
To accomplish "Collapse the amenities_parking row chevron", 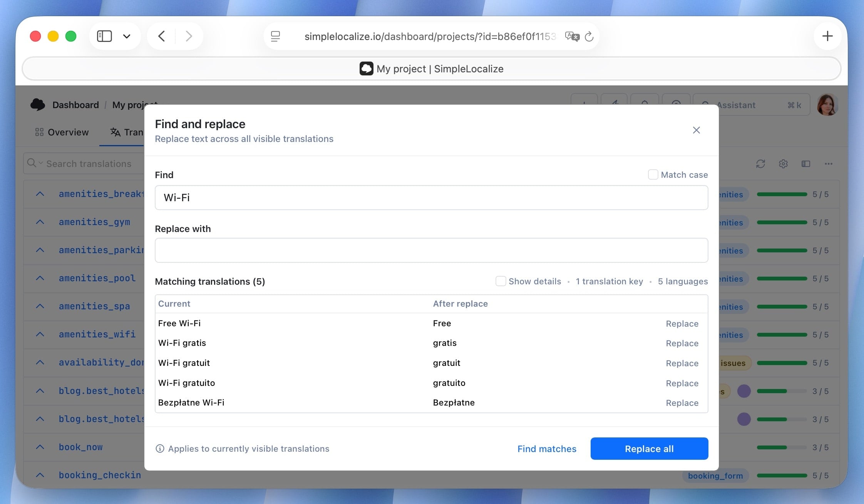I will point(40,250).
